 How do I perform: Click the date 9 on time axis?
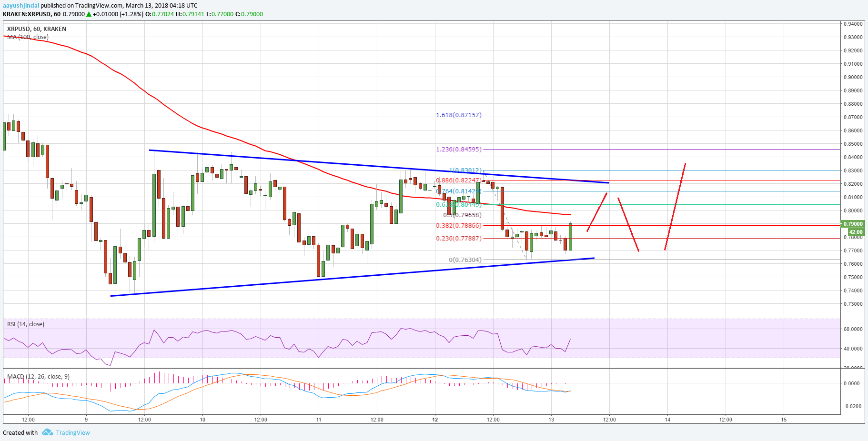pos(86,420)
